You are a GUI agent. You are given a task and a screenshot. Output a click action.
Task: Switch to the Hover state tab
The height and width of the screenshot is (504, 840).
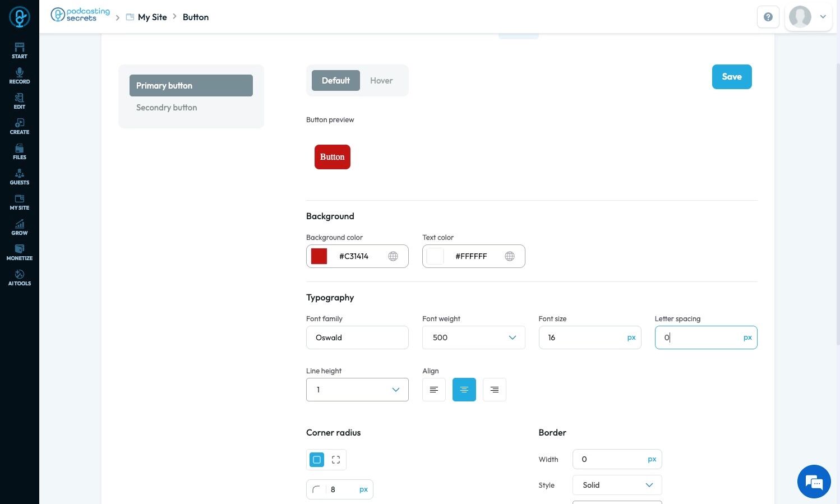tap(381, 81)
